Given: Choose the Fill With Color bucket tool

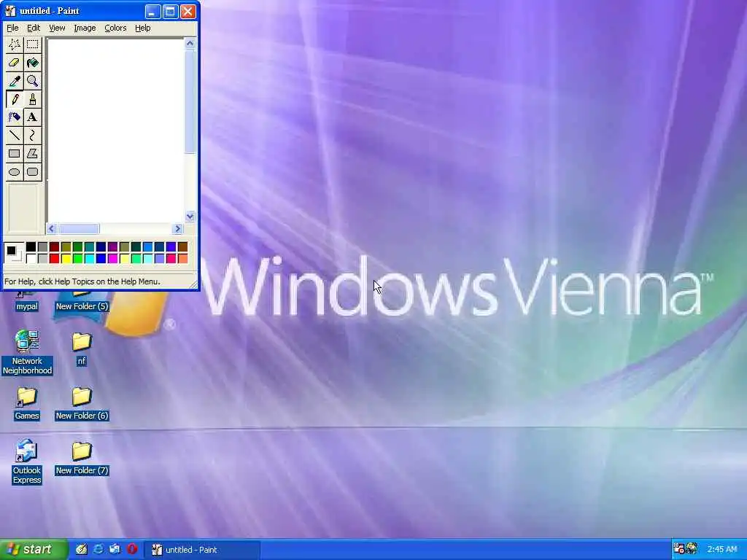Looking at the screenshot, I should click(32, 63).
